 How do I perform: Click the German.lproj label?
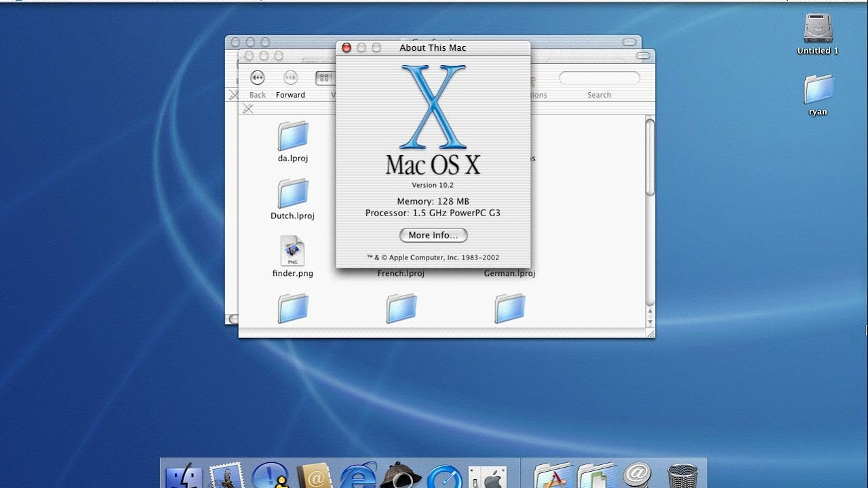[x=509, y=273]
